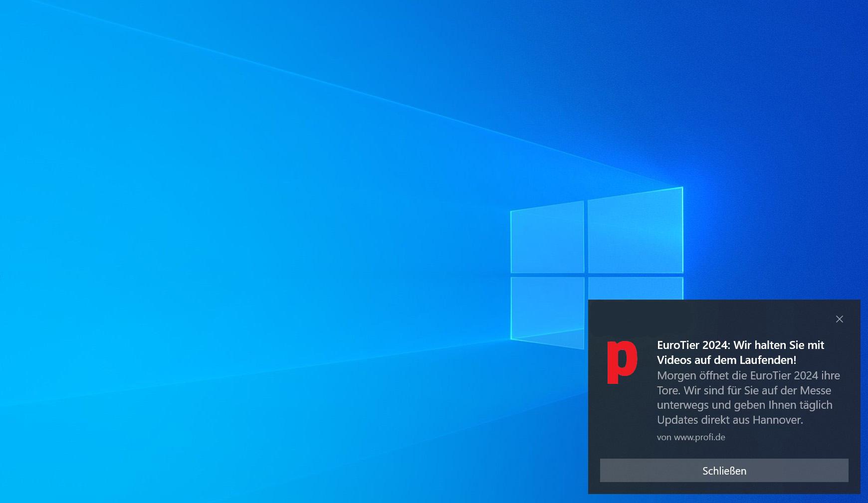868x503 pixels.
Task: Open the EuroTier 2024 notification headline
Action: click(740, 352)
